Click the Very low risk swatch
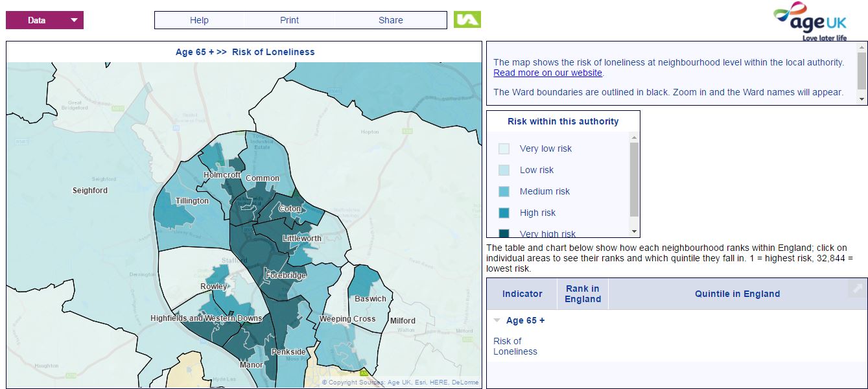Screen dimensions: 868x389 (504, 148)
